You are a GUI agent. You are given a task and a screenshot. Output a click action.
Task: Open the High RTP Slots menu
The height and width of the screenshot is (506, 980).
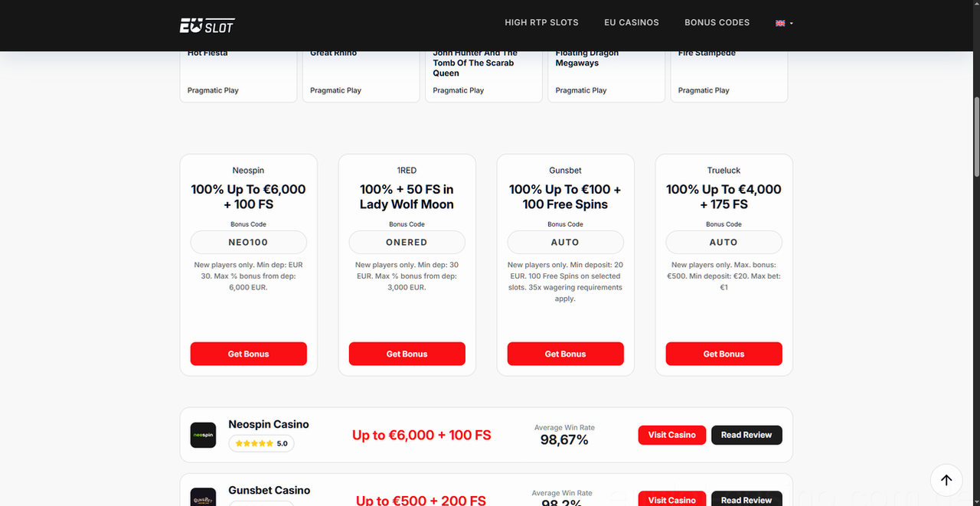point(541,22)
